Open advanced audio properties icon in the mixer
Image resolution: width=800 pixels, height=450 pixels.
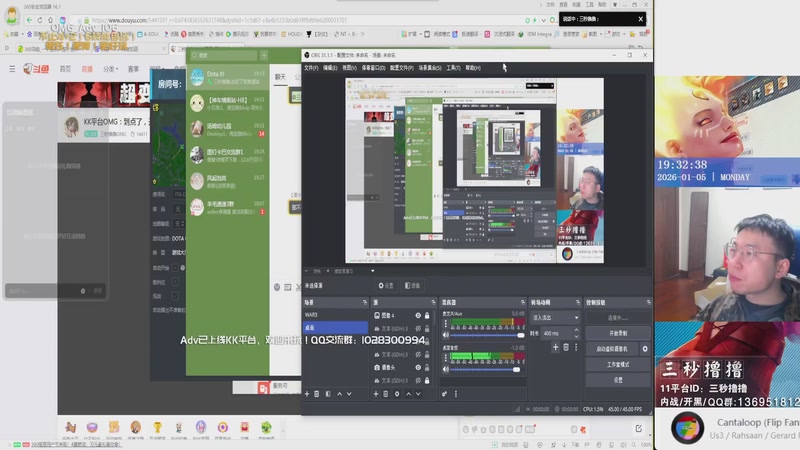point(444,394)
